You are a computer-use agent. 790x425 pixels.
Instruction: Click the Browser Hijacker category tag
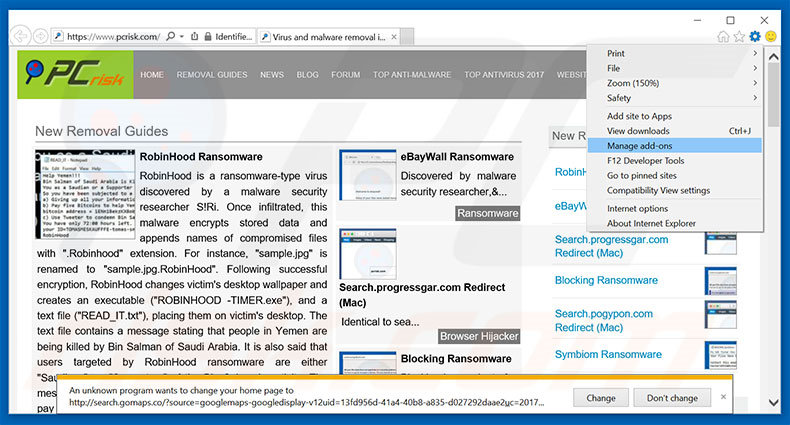pyautogui.click(x=479, y=336)
